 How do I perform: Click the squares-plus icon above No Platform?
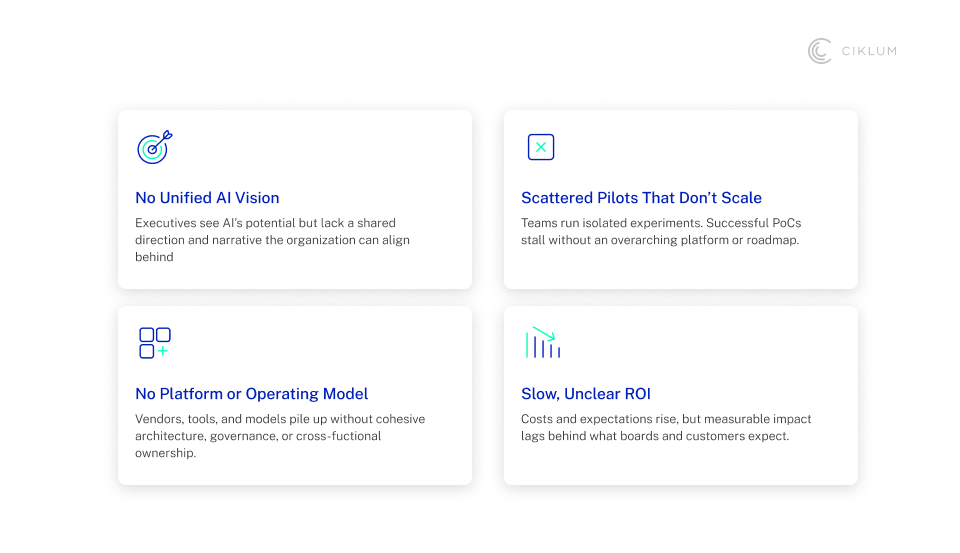[155, 343]
